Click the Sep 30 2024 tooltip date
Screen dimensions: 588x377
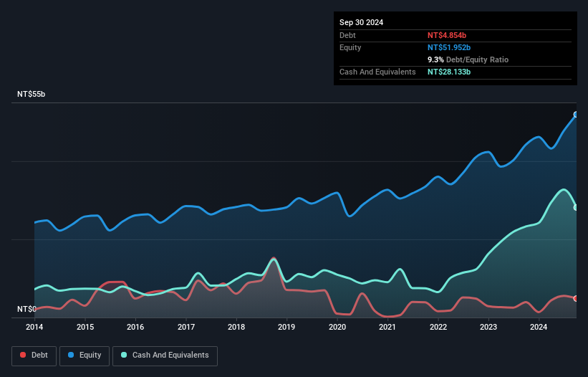[x=361, y=22]
